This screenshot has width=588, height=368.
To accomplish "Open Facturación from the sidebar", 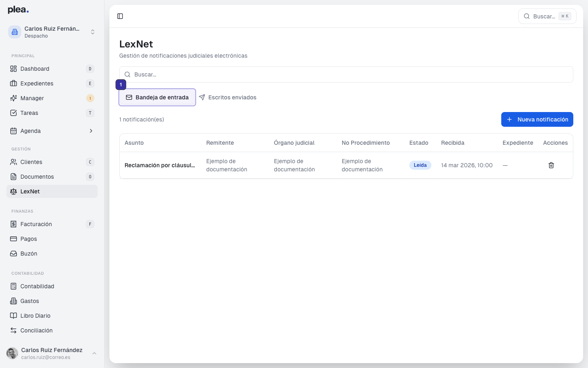I will [36, 224].
